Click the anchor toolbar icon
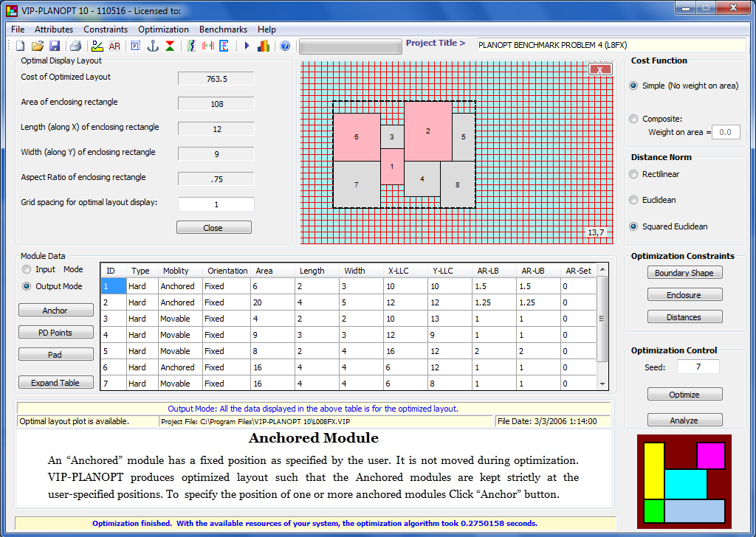The width and height of the screenshot is (756, 537). [153, 46]
